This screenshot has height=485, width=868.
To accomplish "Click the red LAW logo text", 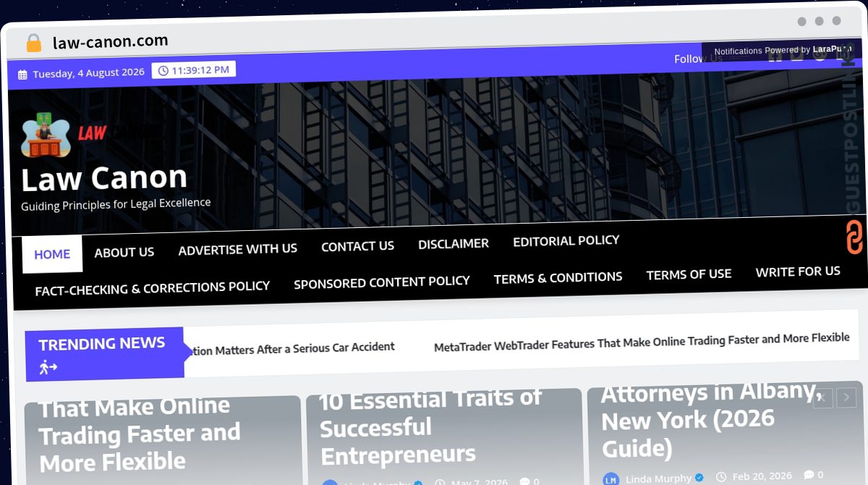I will point(92,132).
